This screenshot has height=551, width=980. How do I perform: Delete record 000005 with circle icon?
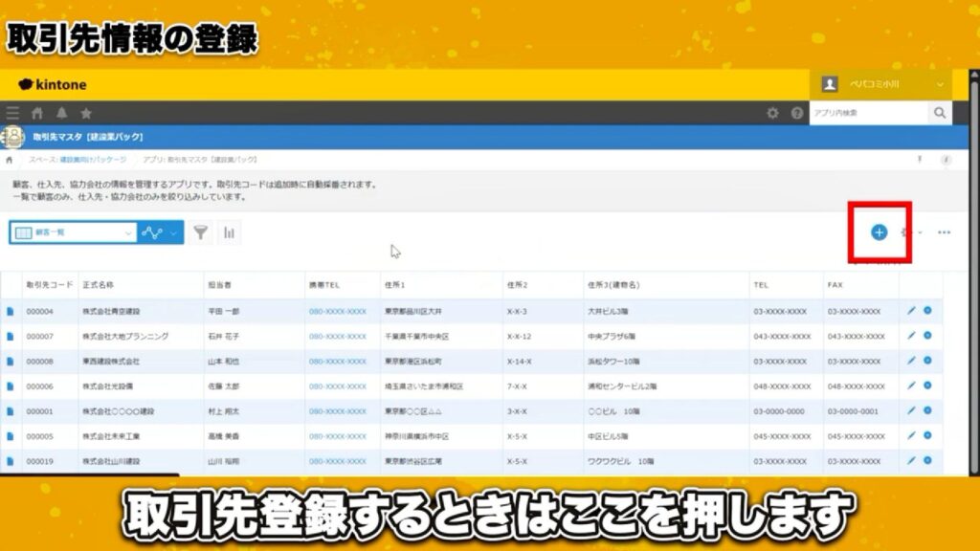[927, 435]
